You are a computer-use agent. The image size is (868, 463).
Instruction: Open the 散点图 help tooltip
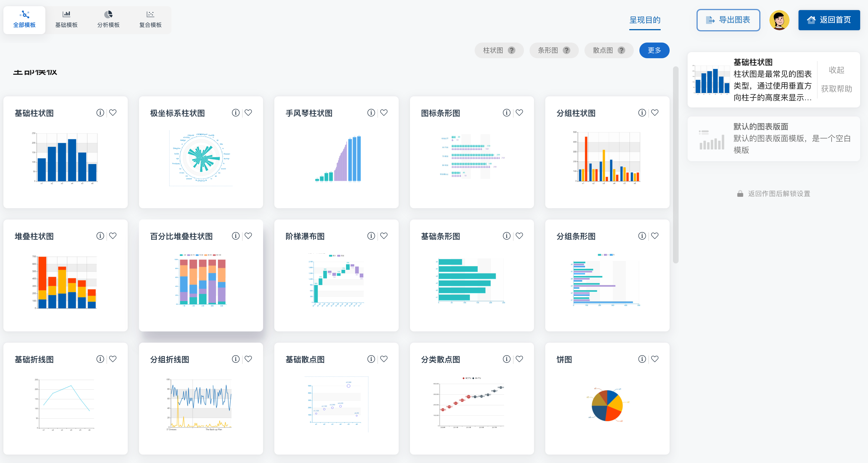[621, 50]
